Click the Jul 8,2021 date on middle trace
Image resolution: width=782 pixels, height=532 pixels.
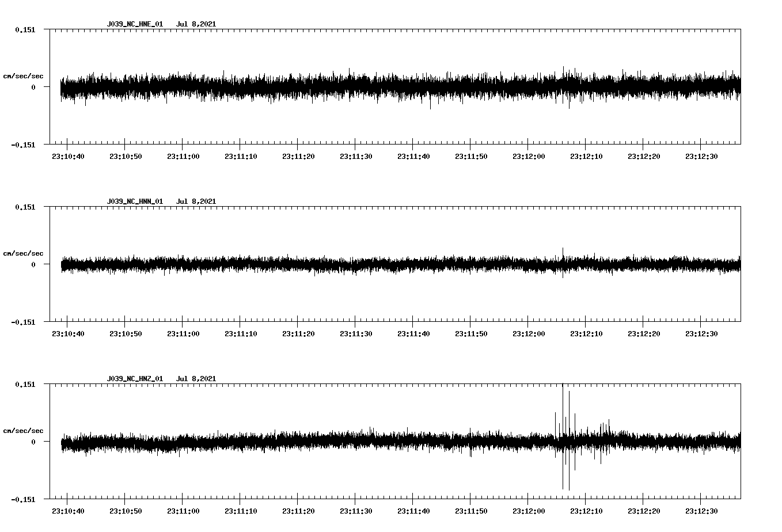196,201
